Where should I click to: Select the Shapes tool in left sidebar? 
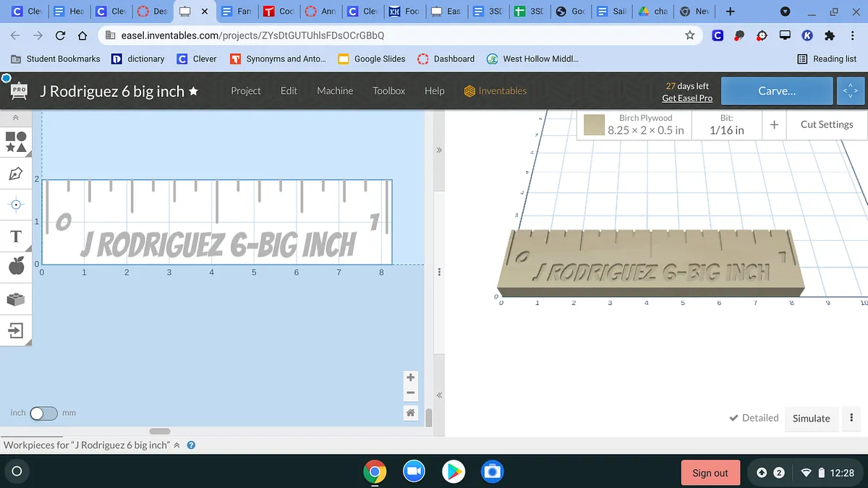click(16, 142)
